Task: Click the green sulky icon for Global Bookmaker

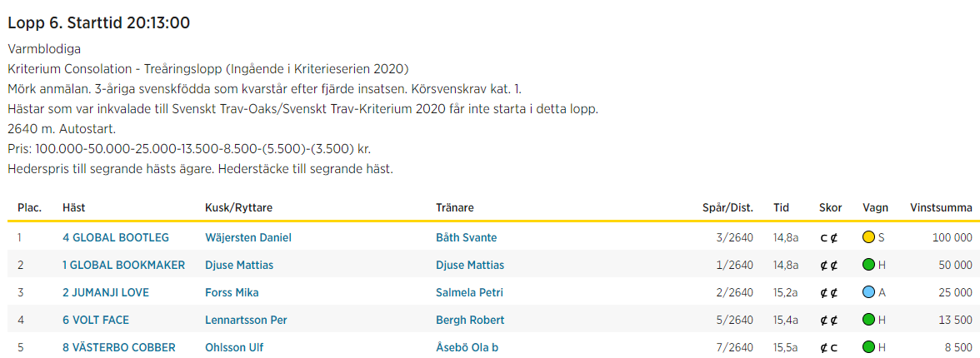Action: (x=868, y=265)
